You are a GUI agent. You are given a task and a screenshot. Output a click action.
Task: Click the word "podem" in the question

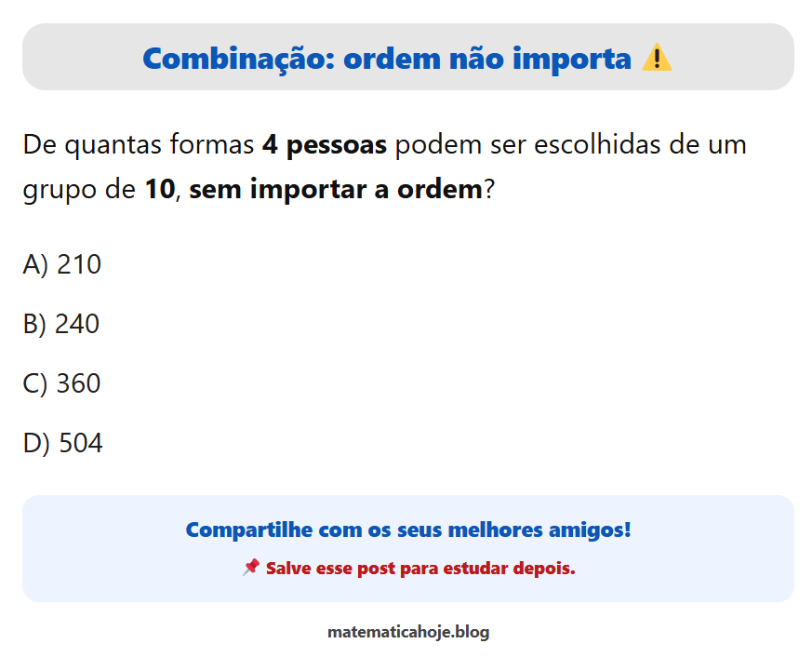pyautogui.click(x=432, y=145)
